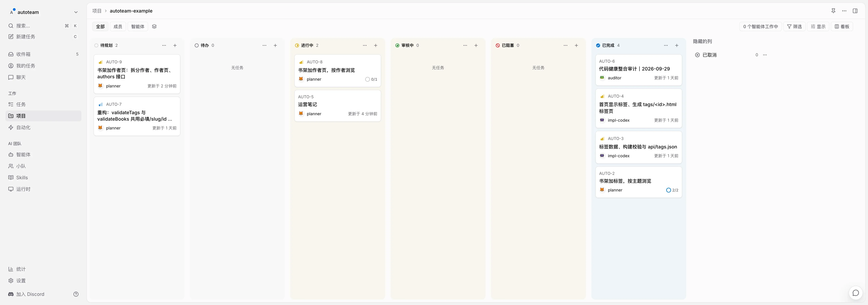868x305 pixels.
Task: Add a task to 已阻塞 column with plus
Action: click(577, 45)
